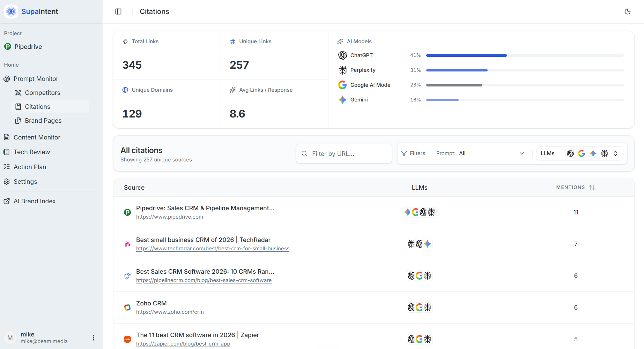Click the Perplexity 31% progress bar
This screenshot has width=644, height=349.
click(525, 70)
